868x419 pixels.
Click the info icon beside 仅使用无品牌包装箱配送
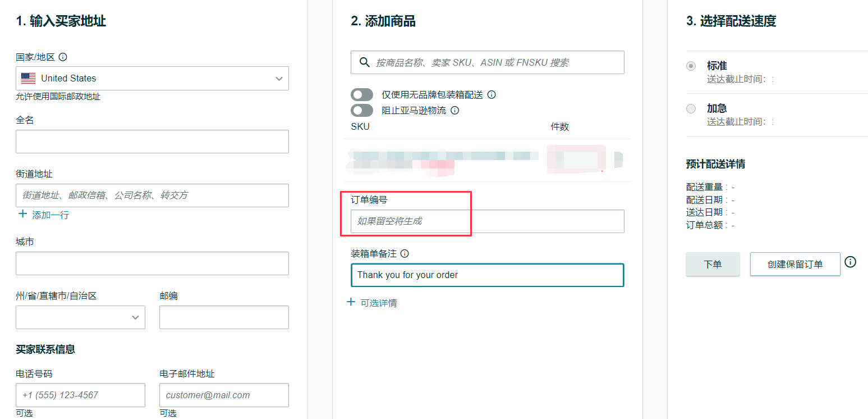pos(492,94)
